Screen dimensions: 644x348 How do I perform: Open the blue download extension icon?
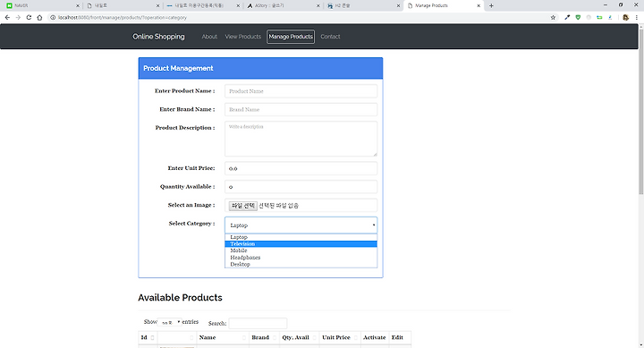(610, 18)
